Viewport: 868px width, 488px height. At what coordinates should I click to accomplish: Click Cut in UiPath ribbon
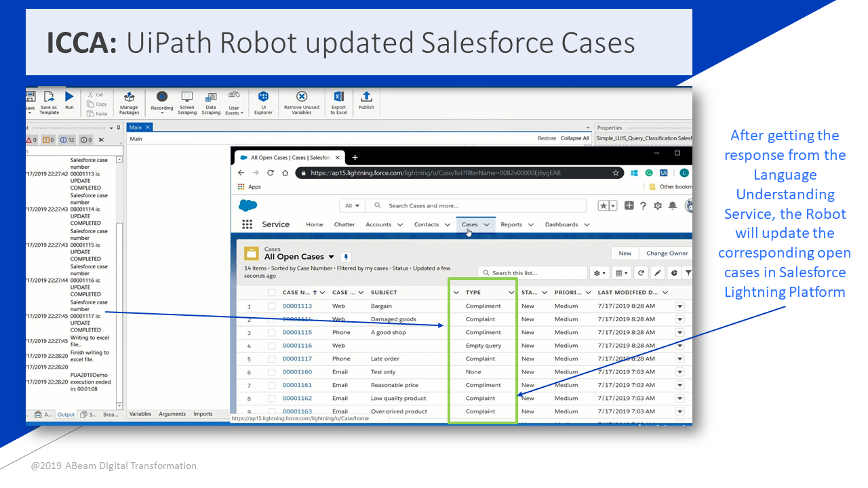pos(95,95)
